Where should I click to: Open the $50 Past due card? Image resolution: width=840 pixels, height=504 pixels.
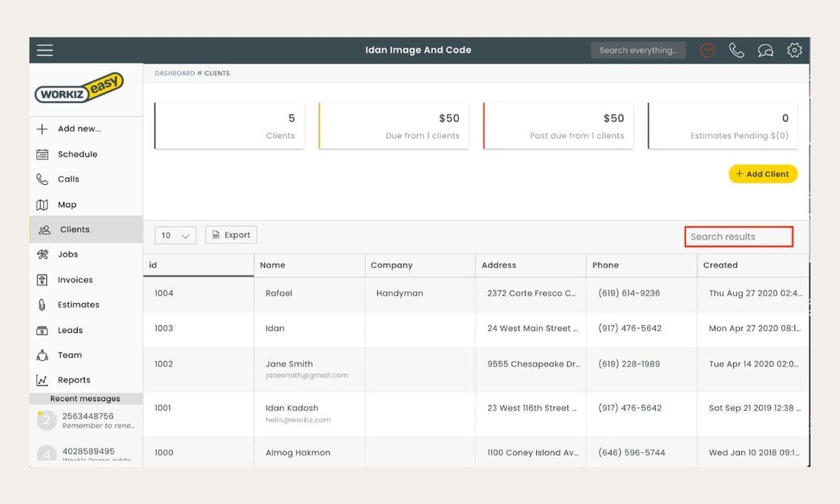coord(558,126)
